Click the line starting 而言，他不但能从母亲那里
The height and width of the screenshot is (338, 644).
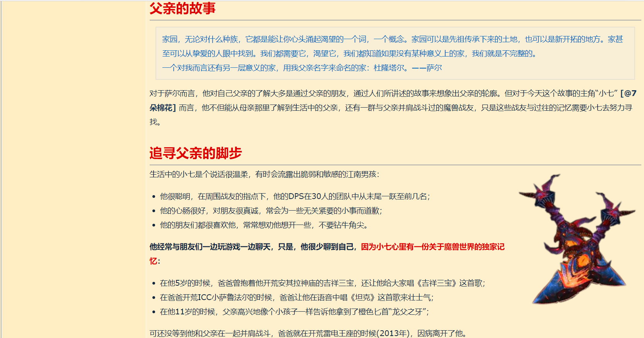[406, 108]
